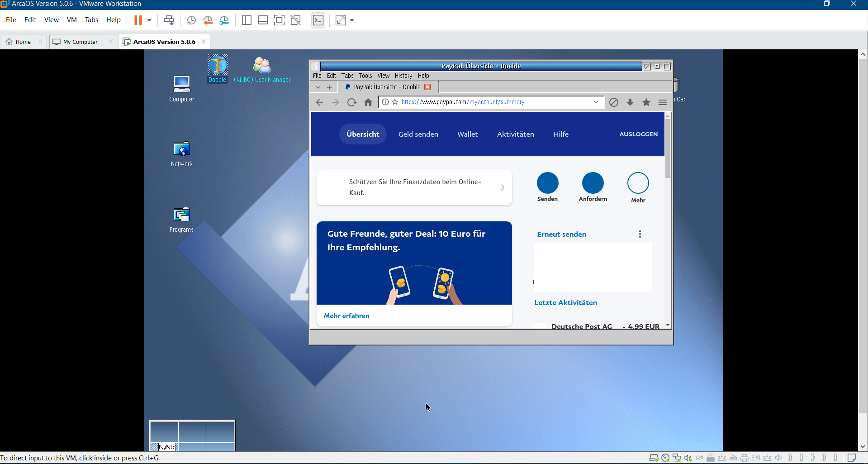Add a new Dooble tab with plus
The width and height of the screenshot is (868, 464).
(329, 87)
